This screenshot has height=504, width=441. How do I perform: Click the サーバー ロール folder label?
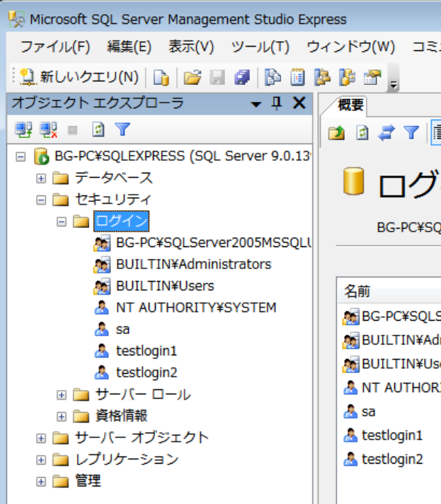click(x=143, y=394)
